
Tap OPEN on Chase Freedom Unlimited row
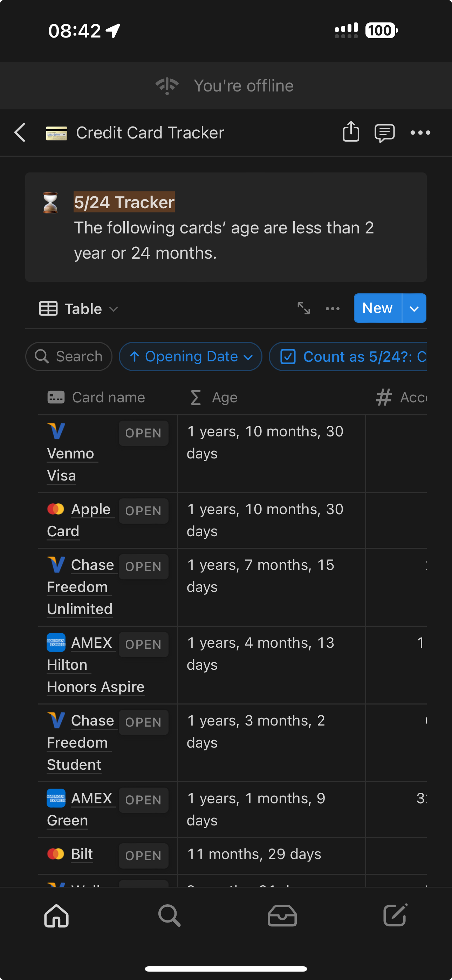click(143, 566)
